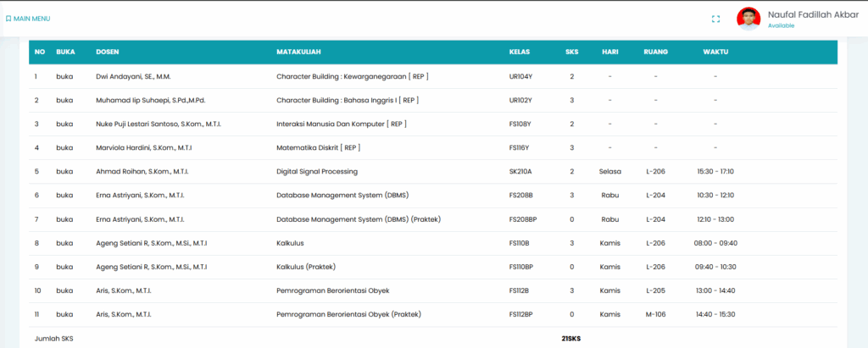Click time slot 08:00 - 09:40

pos(715,244)
